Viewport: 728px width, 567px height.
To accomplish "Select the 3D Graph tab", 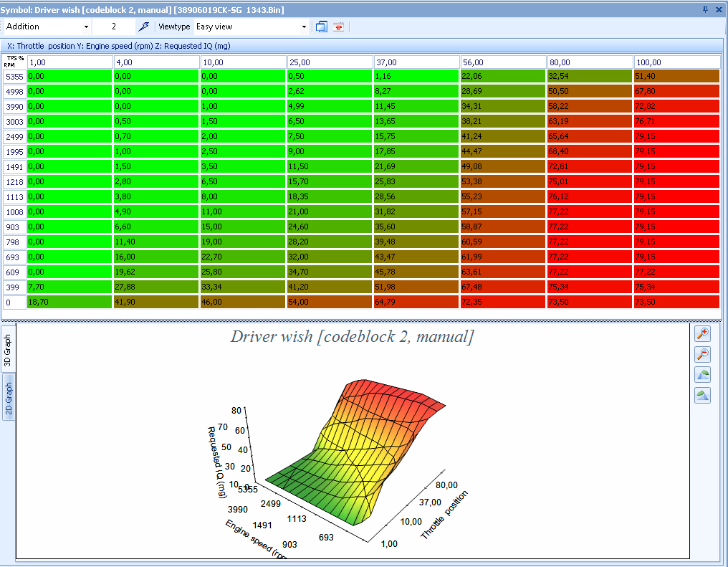I will click(x=9, y=350).
